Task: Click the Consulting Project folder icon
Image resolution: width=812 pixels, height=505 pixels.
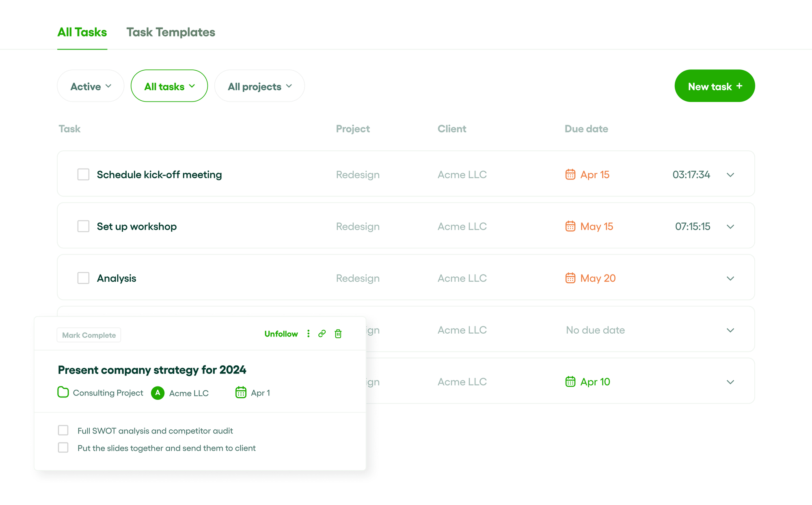Action: 63,392
